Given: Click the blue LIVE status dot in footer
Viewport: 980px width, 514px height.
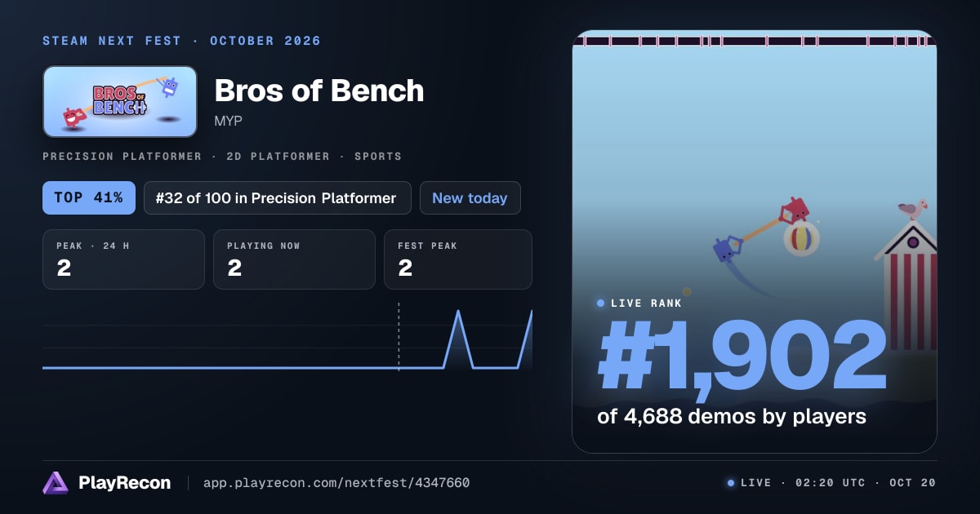Looking at the screenshot, I should 731,483.
